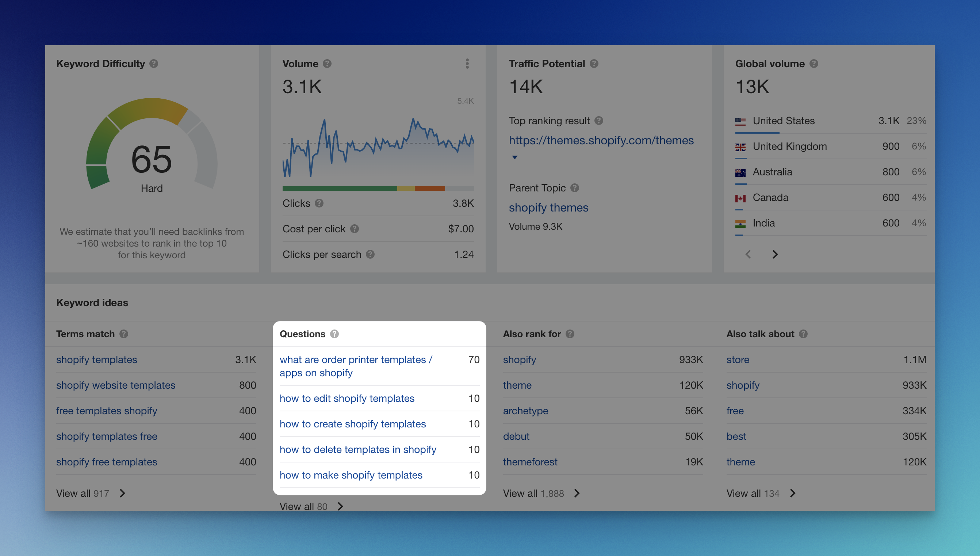Open the best keyword link
This screenshot has height=556, width=980.
736,437
